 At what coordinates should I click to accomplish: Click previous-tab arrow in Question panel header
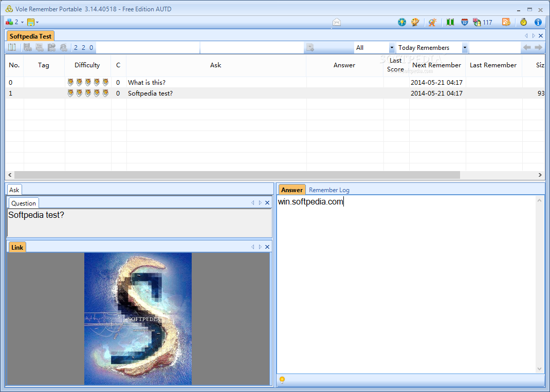point(252,202)
